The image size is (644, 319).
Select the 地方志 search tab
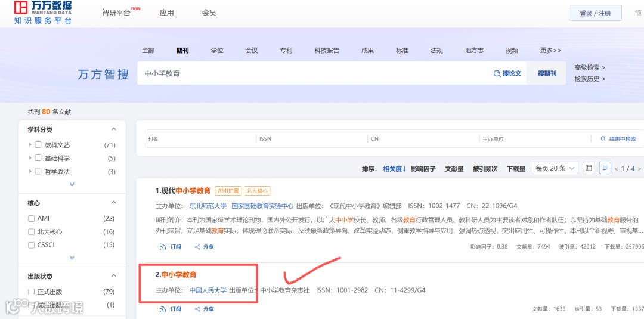click(475, 51)
